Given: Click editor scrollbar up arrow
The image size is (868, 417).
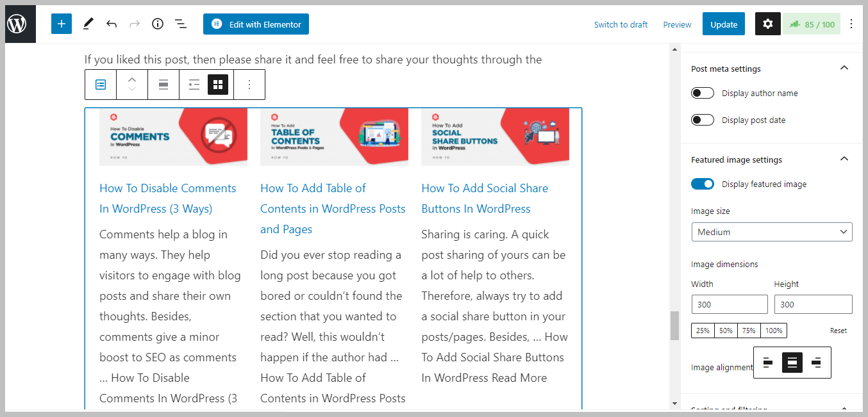Looking at the screenshot, I should pyautogui.click(x=674, y=49).
